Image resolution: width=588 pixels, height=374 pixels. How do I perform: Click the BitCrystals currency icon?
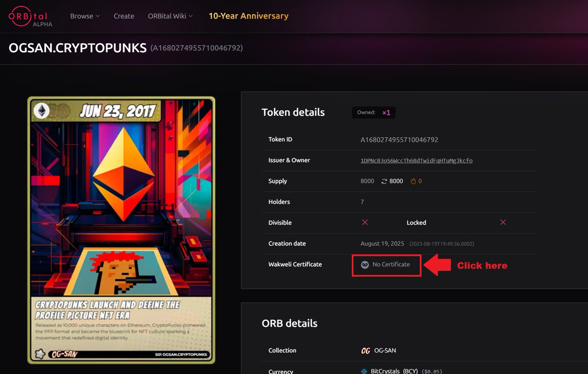click(x=364, y=372)
